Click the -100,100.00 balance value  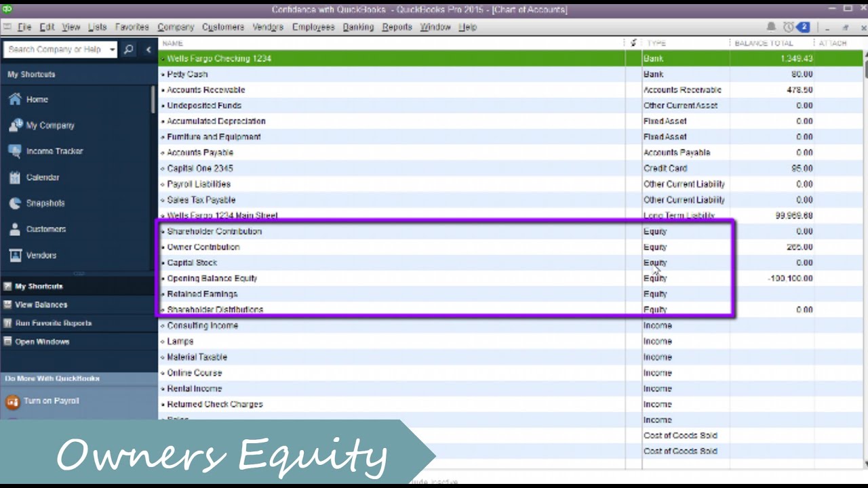(x=791, y=279)
